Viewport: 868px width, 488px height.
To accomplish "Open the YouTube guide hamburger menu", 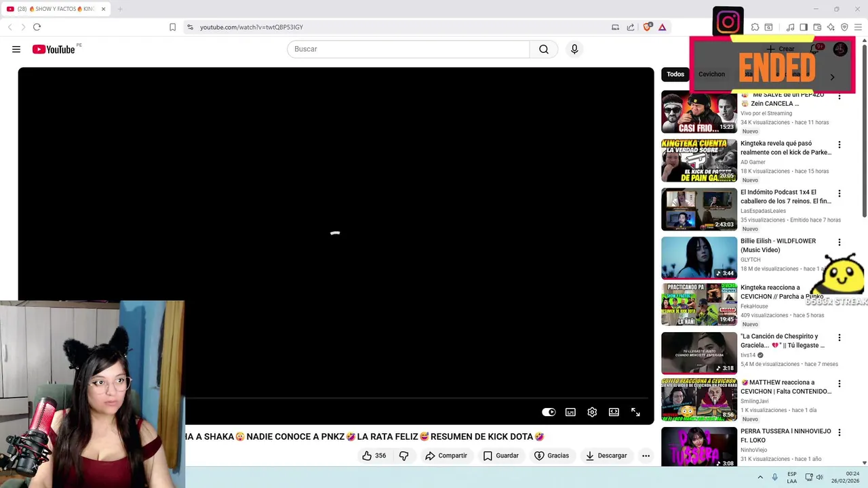I will (x=16, y=49).
